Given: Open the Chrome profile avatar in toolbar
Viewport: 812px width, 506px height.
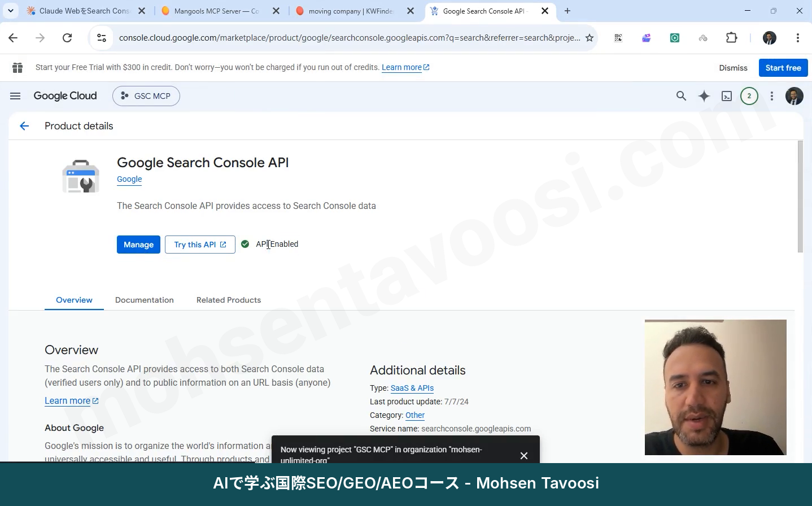Looking at the screenshot, I should click(x=770, y=38).
